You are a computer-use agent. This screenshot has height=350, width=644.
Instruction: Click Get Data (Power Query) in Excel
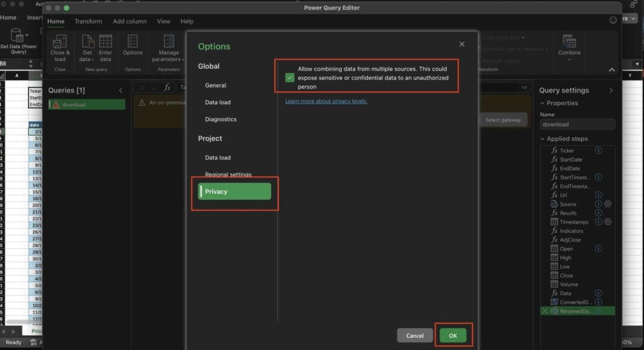[x=18, y=41]
